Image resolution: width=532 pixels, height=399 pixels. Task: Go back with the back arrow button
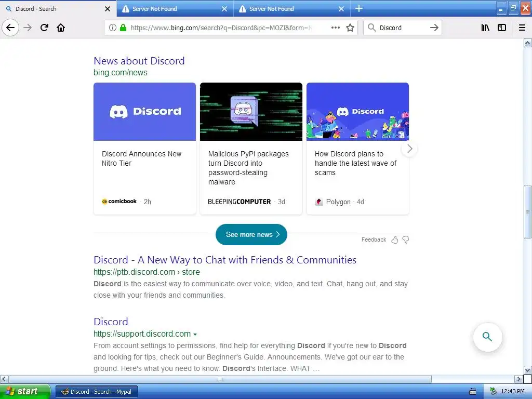pyautogui.click(x=10, y=28)
